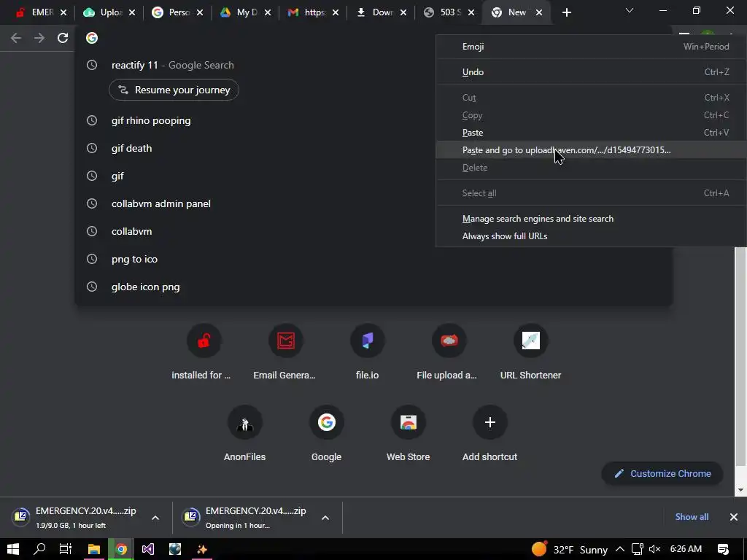Select Paste from the context menu
The height and width of the screenshot is (560, 747).
coord(591,133)
